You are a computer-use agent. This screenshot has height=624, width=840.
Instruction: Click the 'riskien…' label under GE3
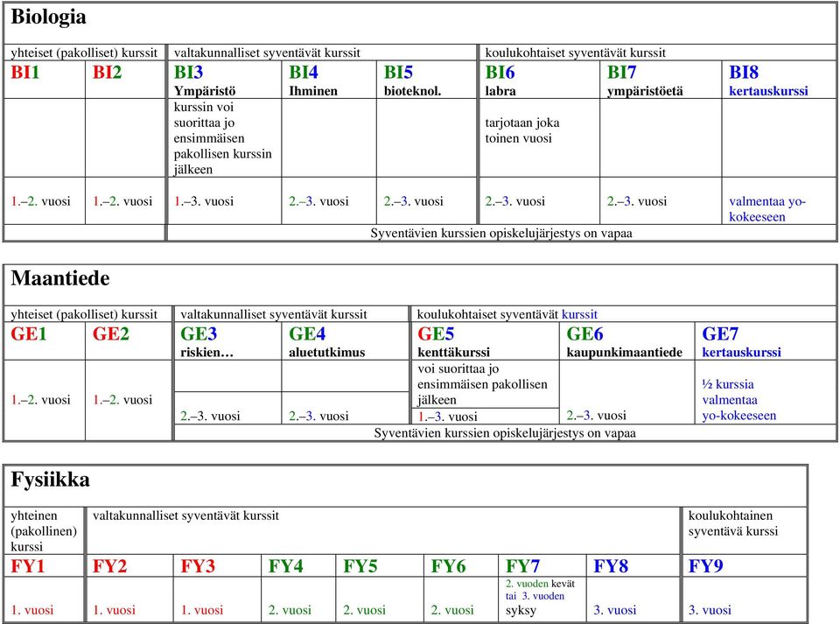pyautogui.click(x=206, y=353)
